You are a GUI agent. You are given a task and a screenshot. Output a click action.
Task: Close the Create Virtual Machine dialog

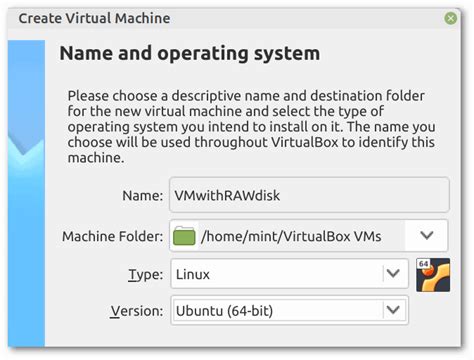tap(451, 18)
